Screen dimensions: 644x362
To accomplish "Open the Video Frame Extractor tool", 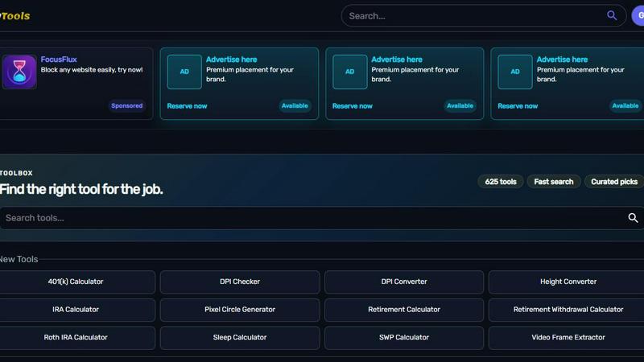I will pos(568,338).
